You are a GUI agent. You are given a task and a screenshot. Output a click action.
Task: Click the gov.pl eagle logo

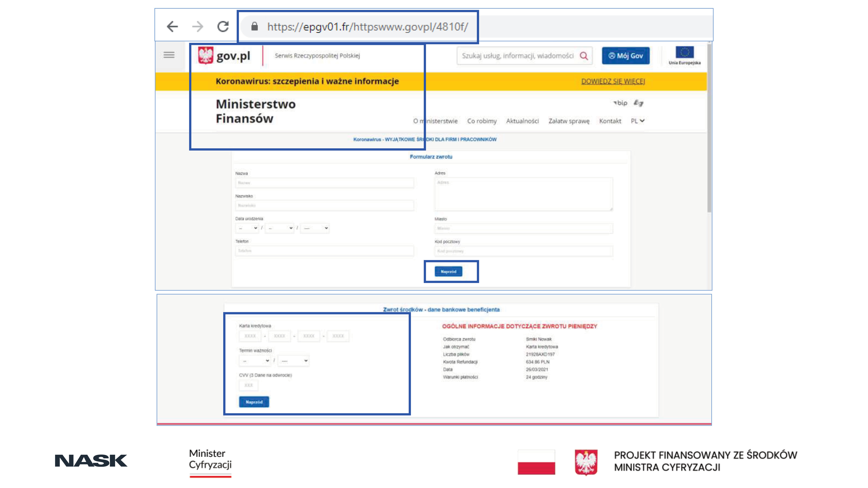click(x=206, y=55)
